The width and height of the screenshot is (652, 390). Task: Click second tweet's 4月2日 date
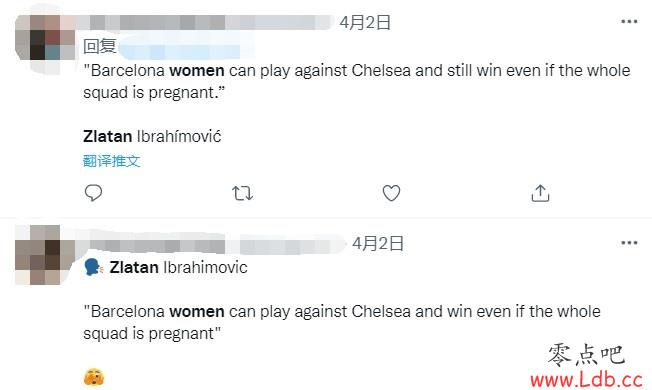coord(378,243)
